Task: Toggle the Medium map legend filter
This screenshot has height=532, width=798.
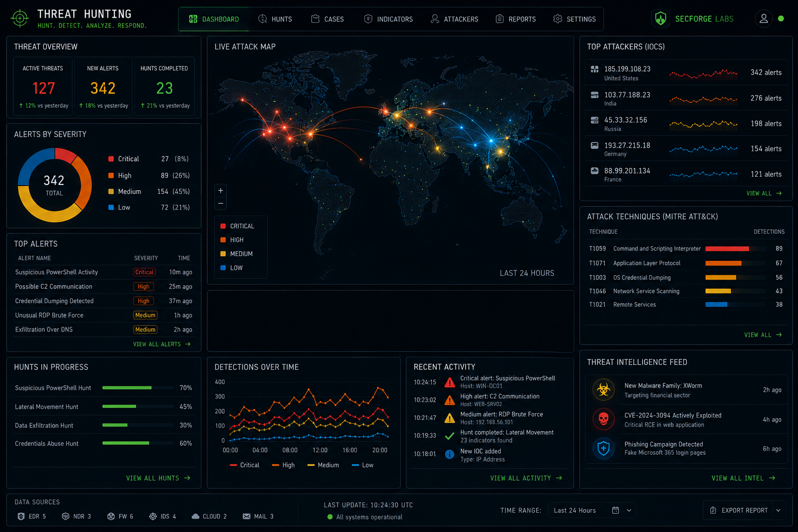Action: pyautogui.click(x=236, y=254)
